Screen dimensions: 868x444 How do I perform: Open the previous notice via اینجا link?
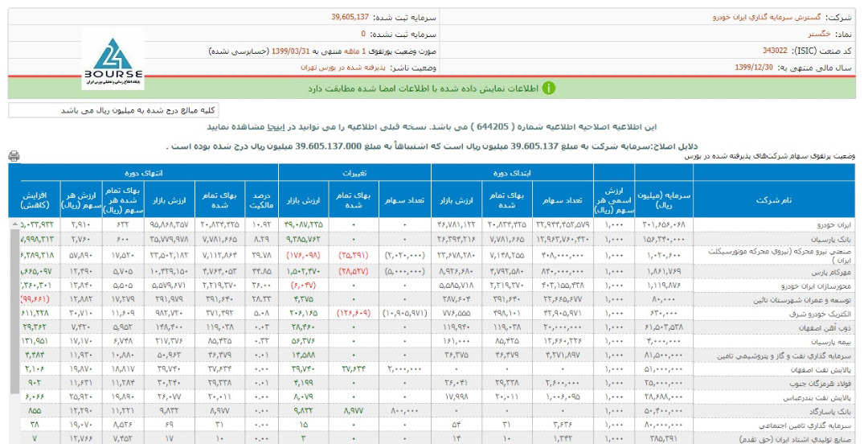pyautogui.click(x=276, y=127)
